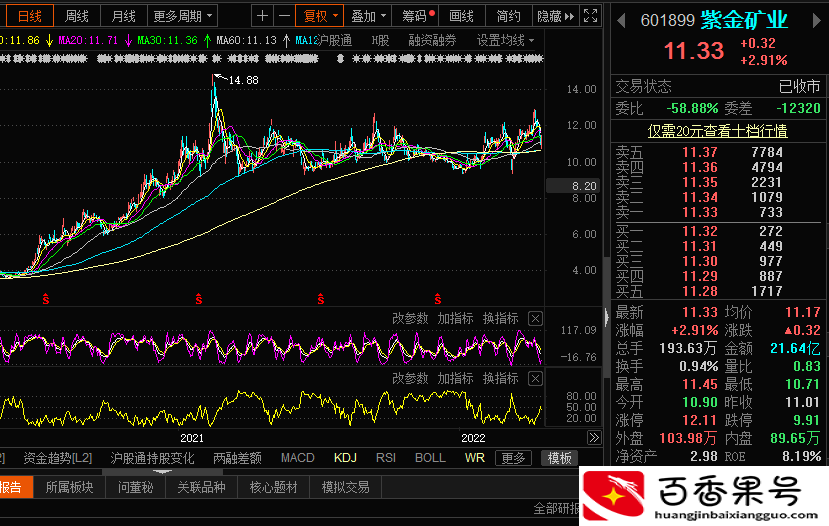Select the WR indicator tab
This screenshot has height=526, width=829.
[x=475, y=458]
